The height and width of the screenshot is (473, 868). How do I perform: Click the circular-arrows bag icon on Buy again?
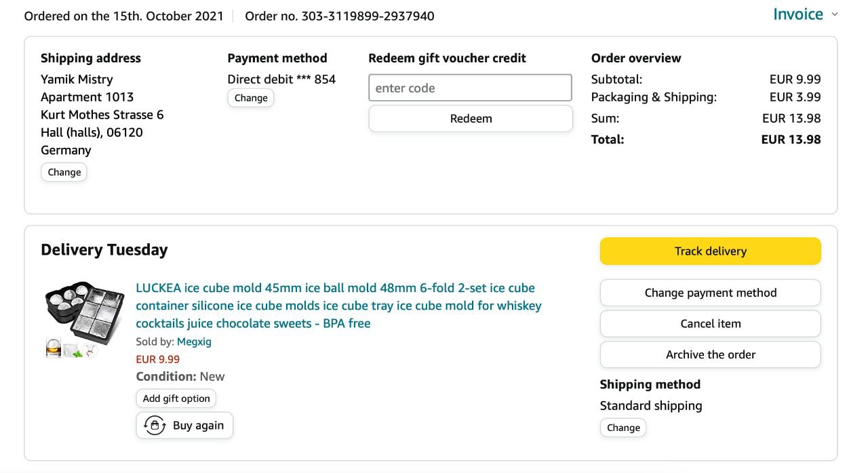pos(155,426)
